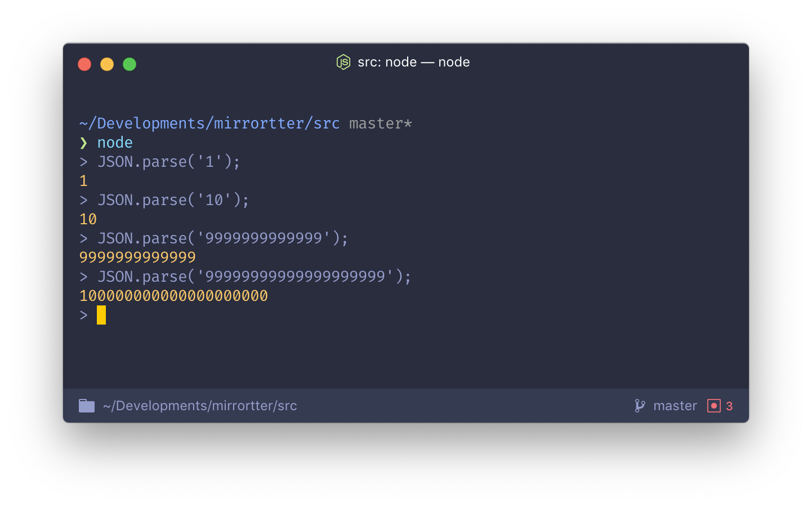Click the git branch icon beside master
The image size is (812, 506).
[640, 406]
